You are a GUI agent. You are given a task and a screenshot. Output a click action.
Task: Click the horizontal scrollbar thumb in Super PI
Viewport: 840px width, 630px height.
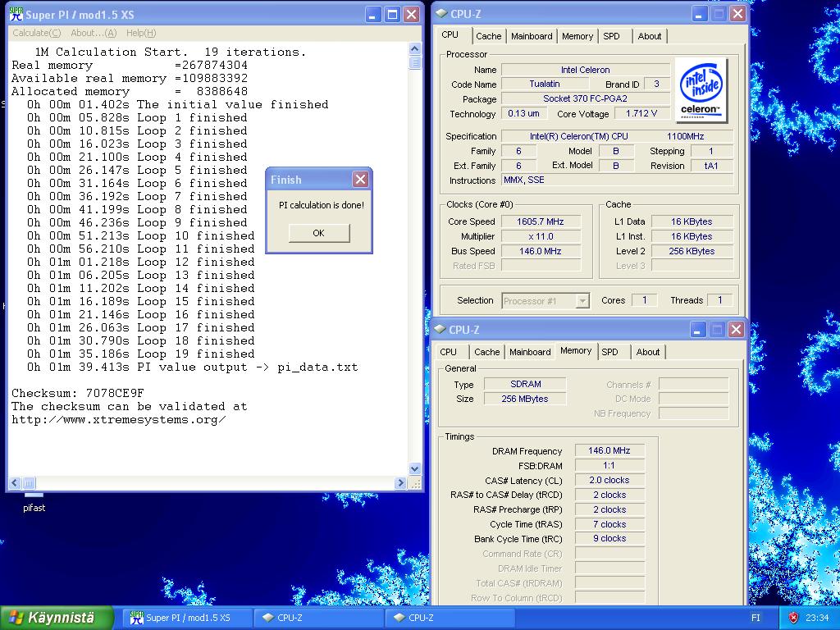[29, 483]
